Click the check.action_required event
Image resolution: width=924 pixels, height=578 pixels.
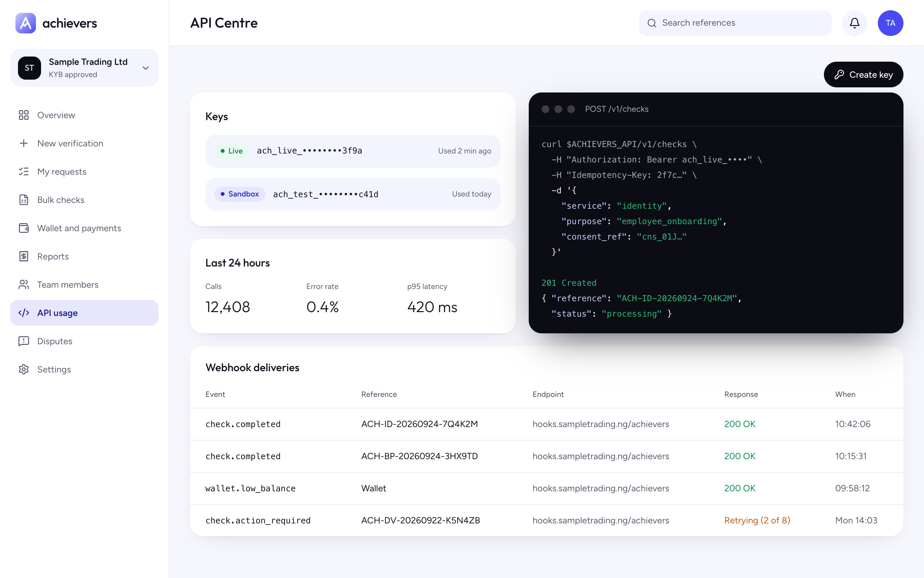click(258, 520)
